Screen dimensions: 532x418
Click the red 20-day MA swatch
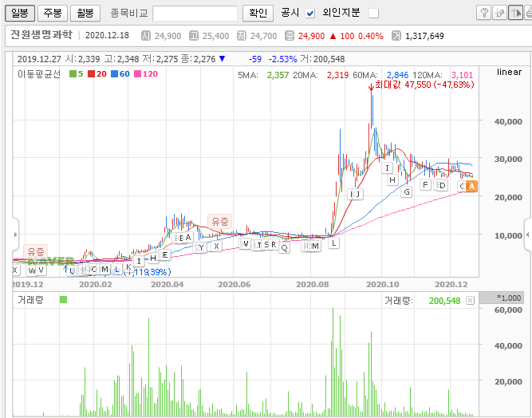pyautogui.click(x=91, y=73)
